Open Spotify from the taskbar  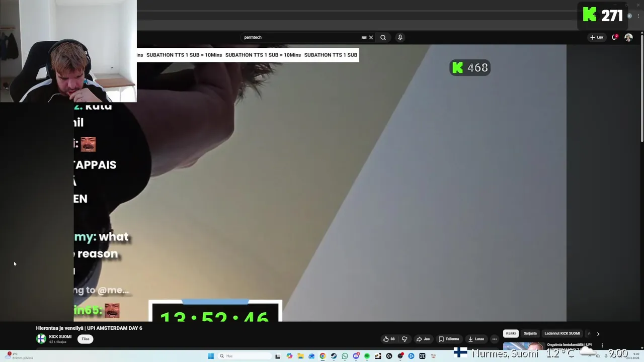pyautogui.click(x=367, y=356)
